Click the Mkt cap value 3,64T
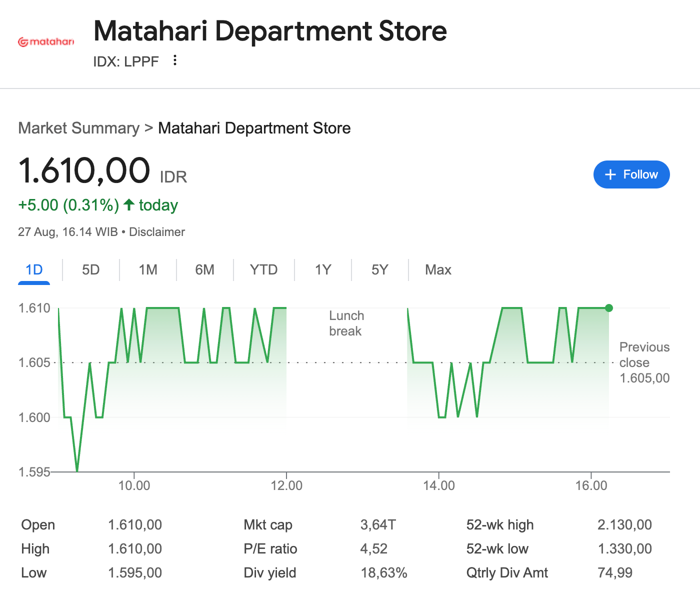 378,525
